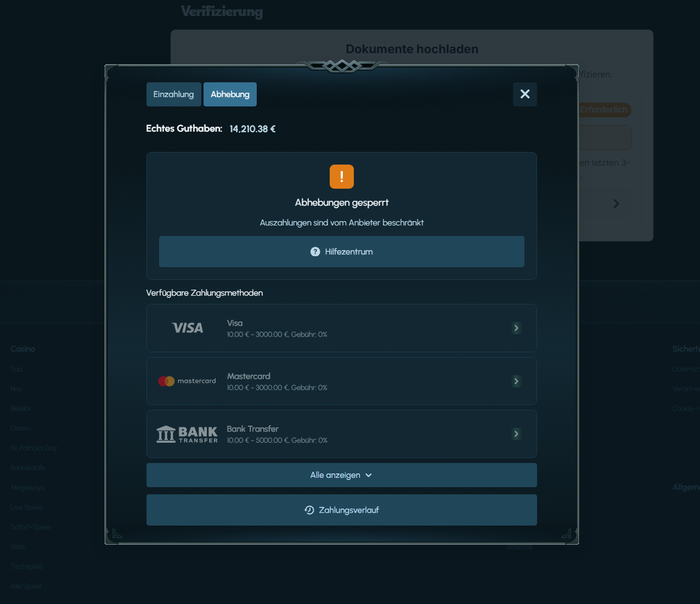Click the Bank Transfer logo icon
700x604 pixels.
click(x=187, y=434)
